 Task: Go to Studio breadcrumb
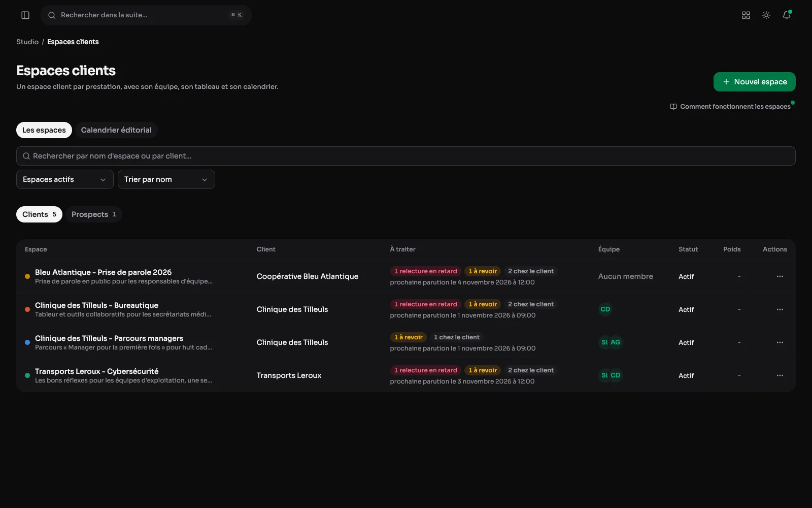click(27, 42)
